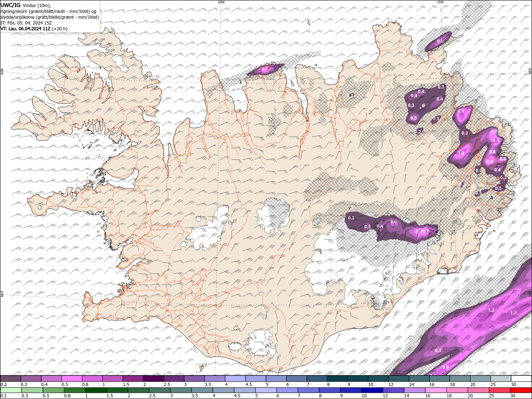This screenshot has width=532, height=399.
Task: Click the 0.1 label under the lower legend
Action: click(3, 396)
